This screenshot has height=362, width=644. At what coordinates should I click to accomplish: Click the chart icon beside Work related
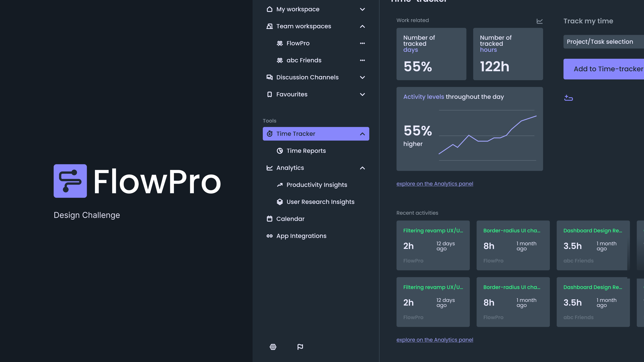[x=539, y=21]
